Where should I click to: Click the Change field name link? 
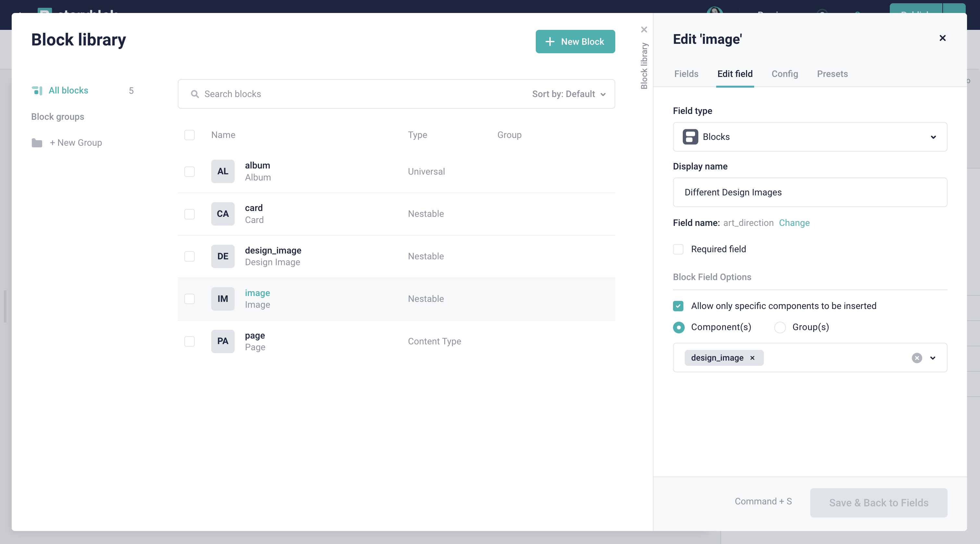click(x=794, y=223)
